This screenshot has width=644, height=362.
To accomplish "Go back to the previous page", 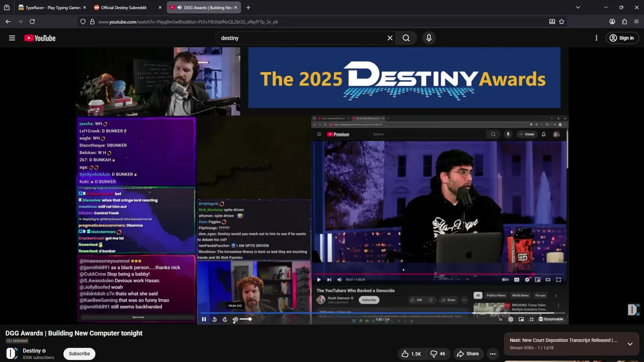I will (x=8, y=22).
